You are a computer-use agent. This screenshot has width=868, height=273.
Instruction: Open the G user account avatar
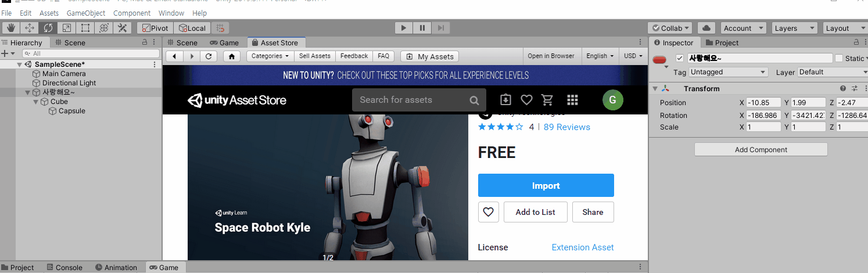[613, 100]
